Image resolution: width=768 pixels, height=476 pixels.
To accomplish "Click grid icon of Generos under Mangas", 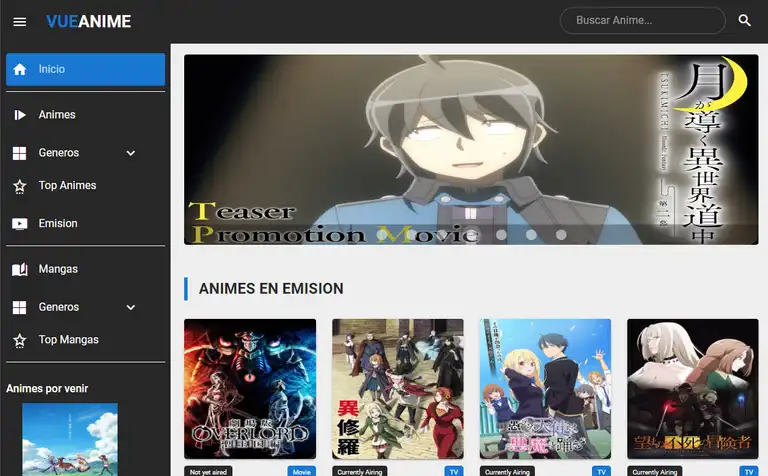I will coord(20,308).
